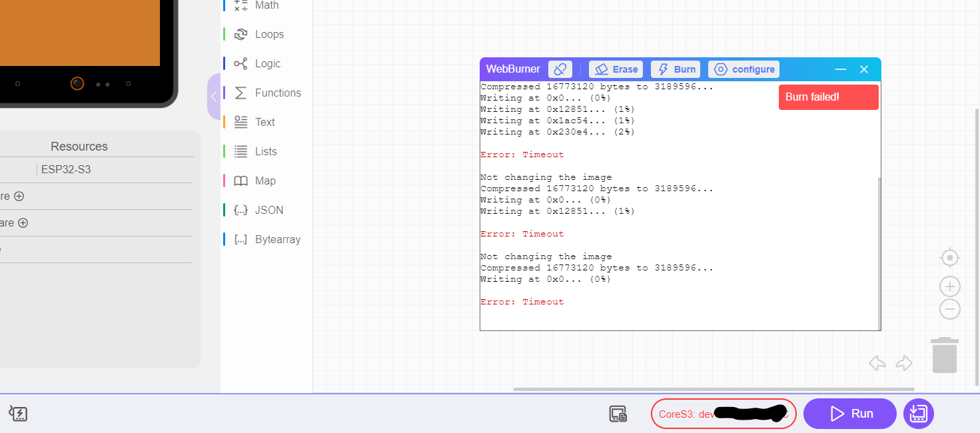This screenshot has height=433, width=980.
Task: Click the center workspace crosshair icon
Action: [949, 258]
